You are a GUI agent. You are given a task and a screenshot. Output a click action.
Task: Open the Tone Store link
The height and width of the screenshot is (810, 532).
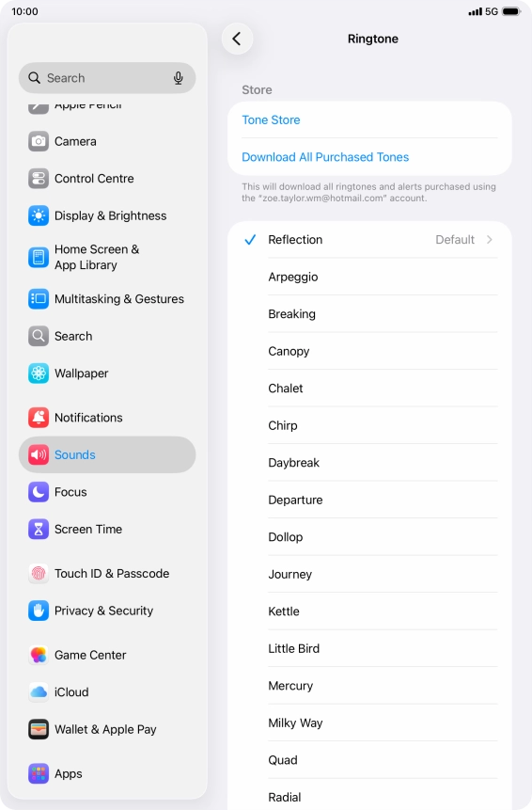point(271,119)
